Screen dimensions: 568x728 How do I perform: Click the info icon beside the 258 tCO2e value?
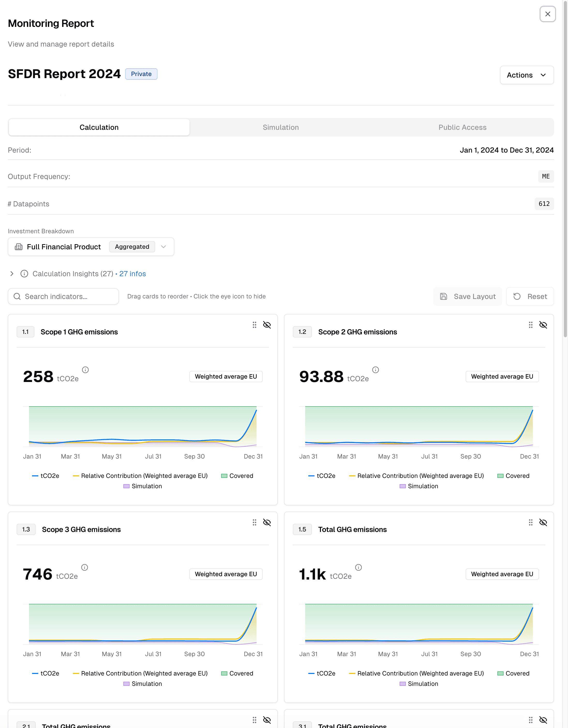click(x=86, y=369)
